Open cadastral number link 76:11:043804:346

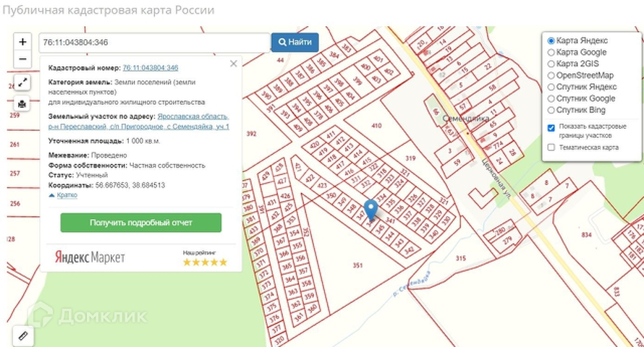pos(151,68)
